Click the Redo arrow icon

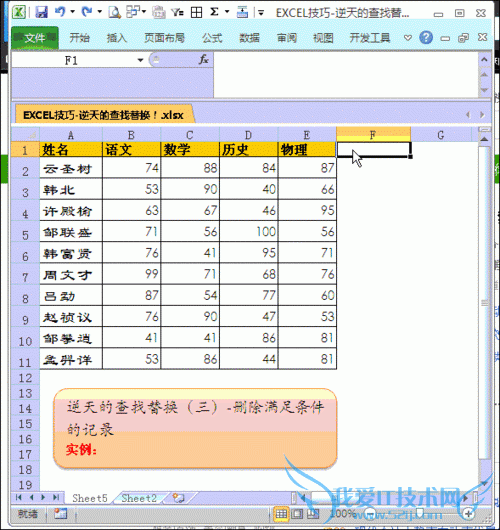point(87,12)
